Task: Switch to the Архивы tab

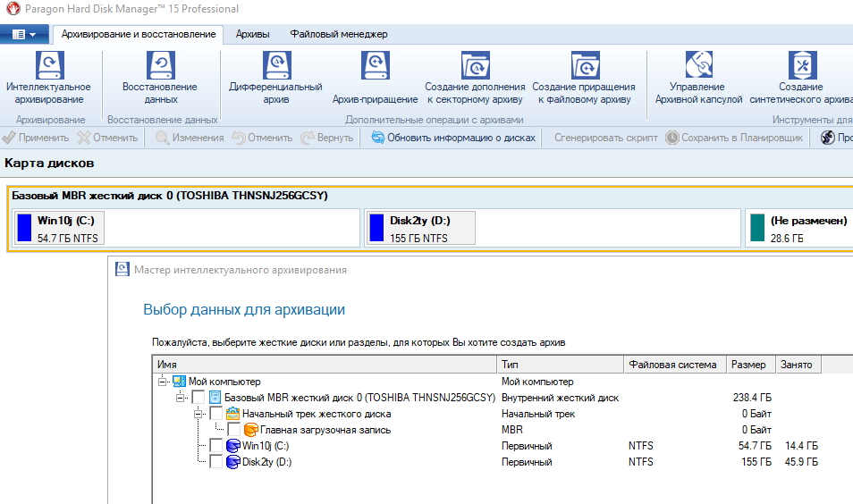Action: pyautogui.click(x=252, y=34)
